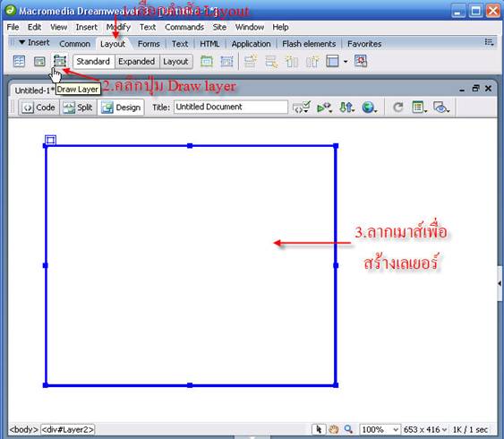Viewport: 504px width, 439px height.
Task: Switch to the Forms insert tab
Action: click(149, 44)
